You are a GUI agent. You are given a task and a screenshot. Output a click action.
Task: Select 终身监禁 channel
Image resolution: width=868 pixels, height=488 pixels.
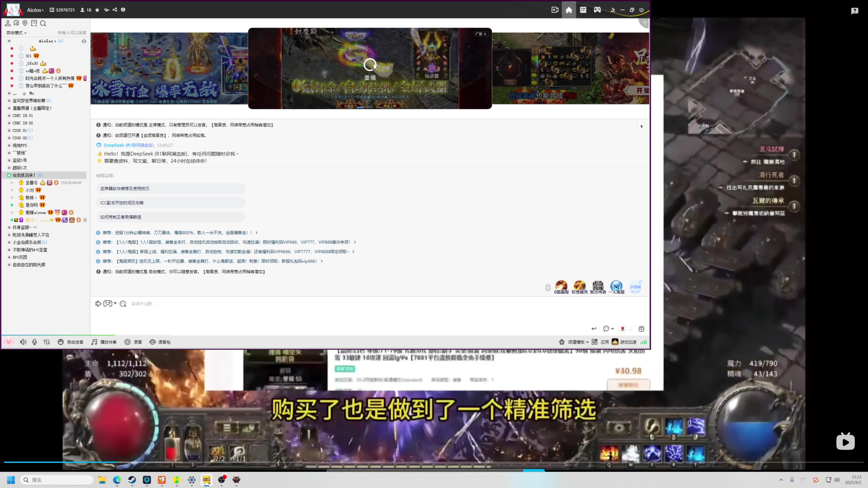tap(24, 227)
